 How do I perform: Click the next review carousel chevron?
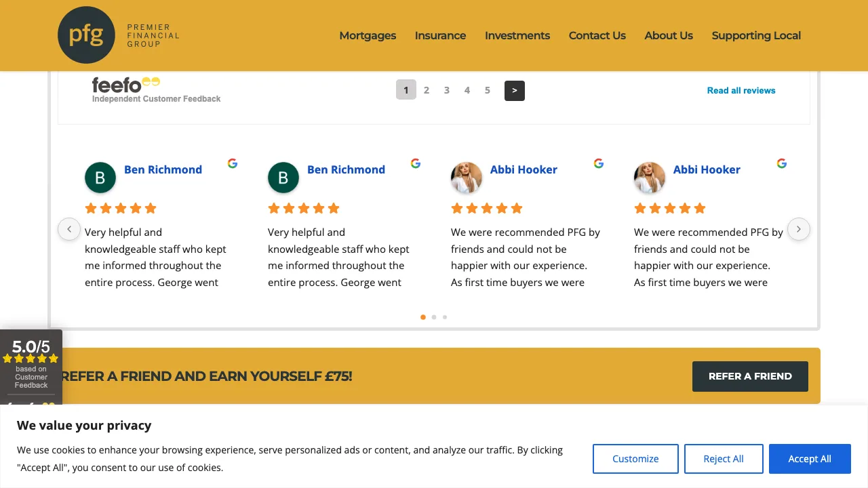point(799,229)
